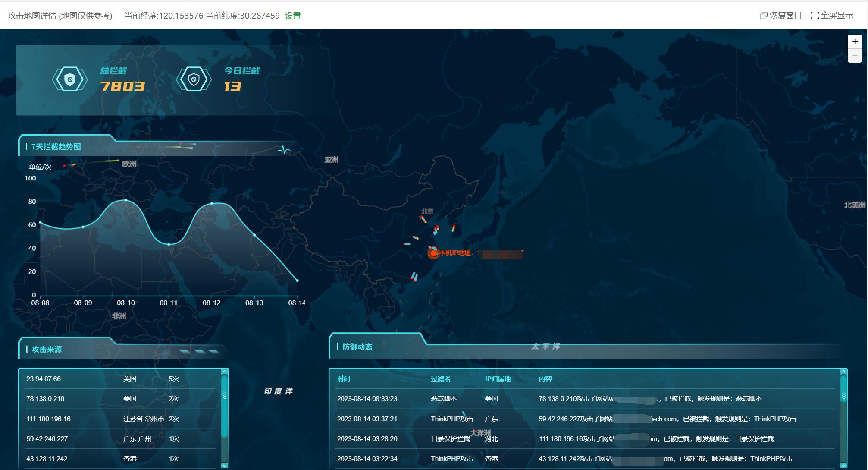
Task: Click the map zoom out minus button
Action: click(855, 56)
